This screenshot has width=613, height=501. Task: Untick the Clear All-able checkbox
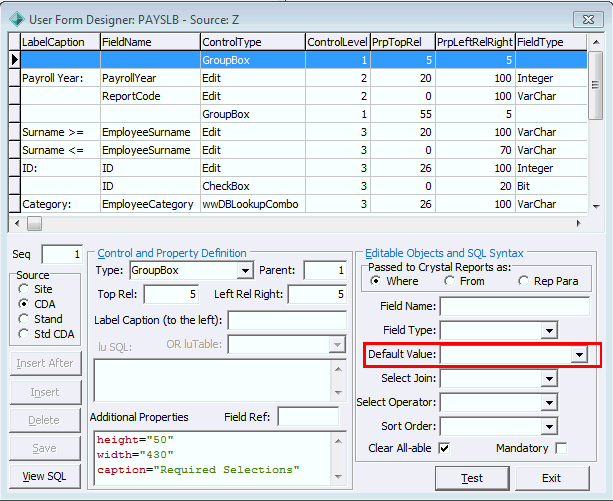click(x=444, y=448)
